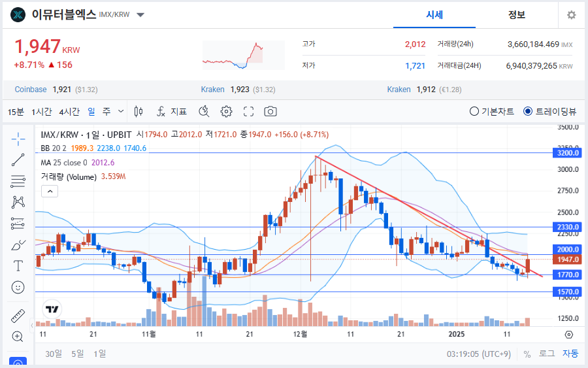Select the 1시간 timeframe
Screen dimensions: 588x368
coord(42,112)
